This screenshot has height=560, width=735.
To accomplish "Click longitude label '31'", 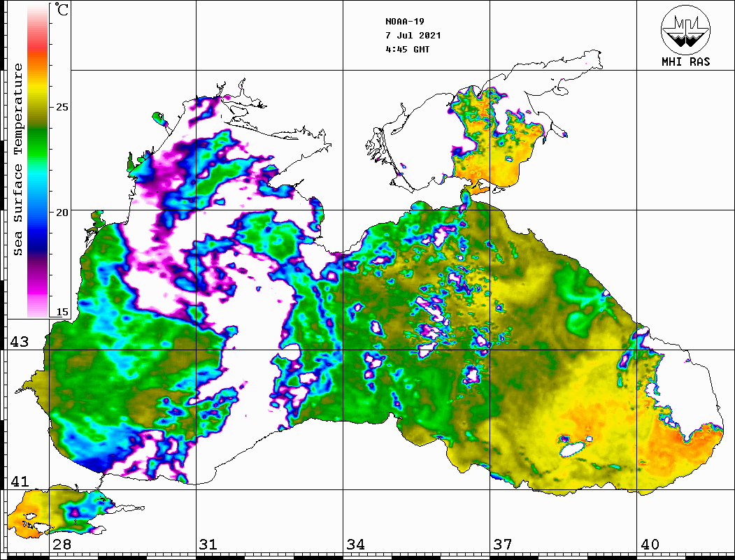I will coord(208,545).
